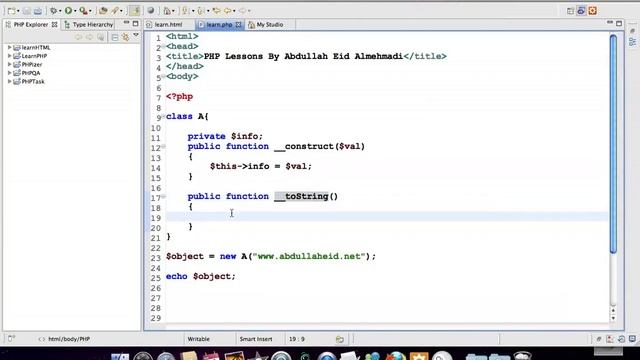Open the Next Annotation dropdown arrow

click(193, 11)
